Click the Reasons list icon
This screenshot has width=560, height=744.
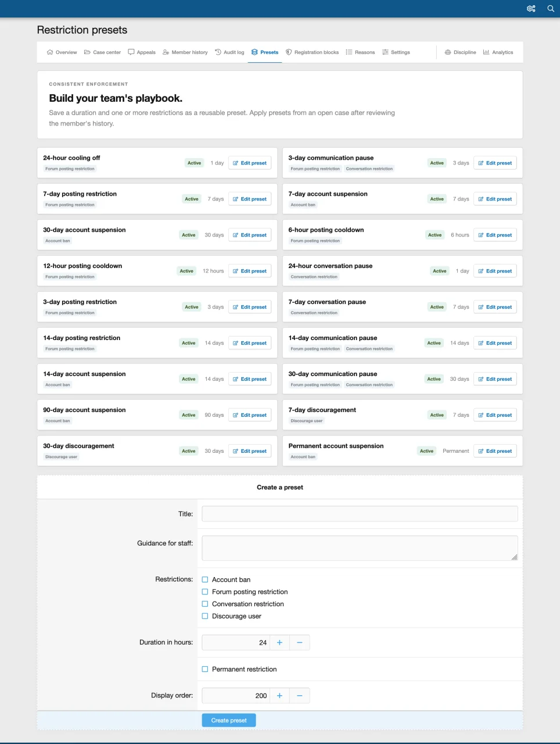pyautogui.click(x=349, y=52)
